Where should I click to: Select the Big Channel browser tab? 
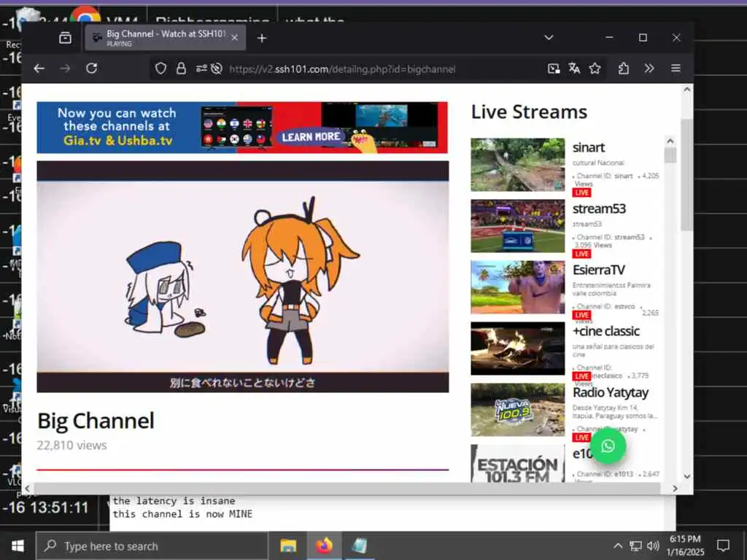(x=166, y=38)
